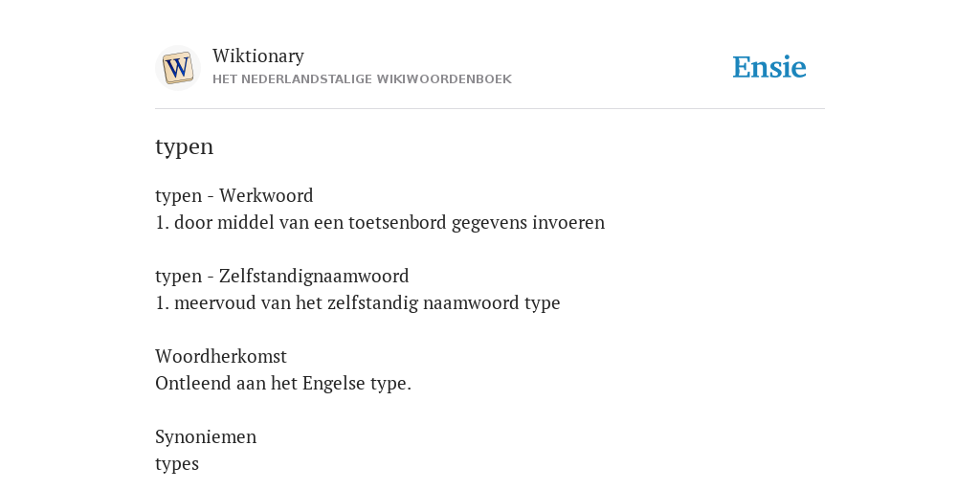Click the Wiktionary source title
The image size is (980, 490).
258,56
